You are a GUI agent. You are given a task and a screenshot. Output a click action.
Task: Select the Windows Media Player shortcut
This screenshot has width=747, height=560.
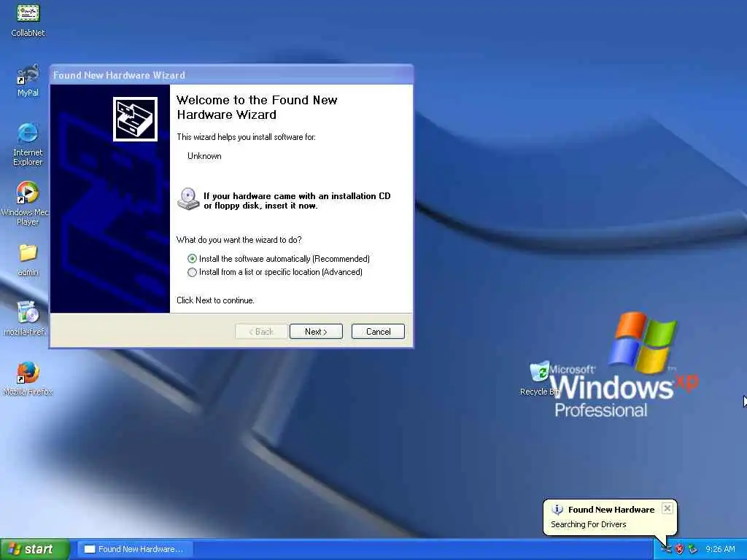click(x=27, y=203)
